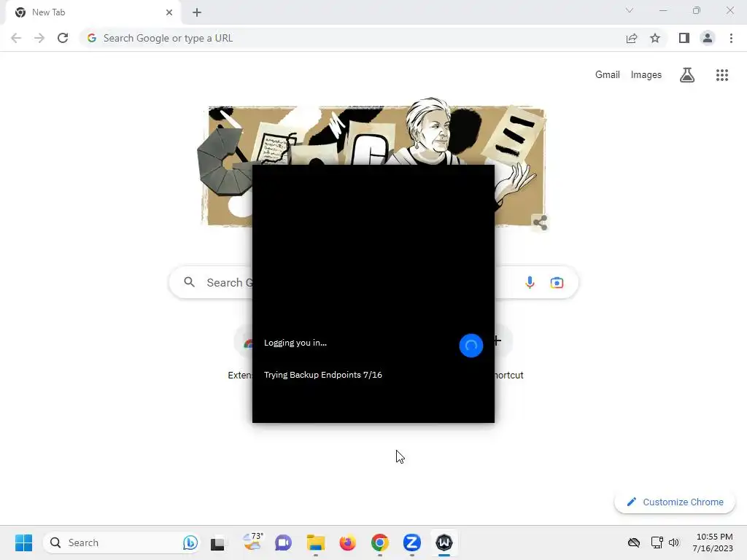The width and height of the screenshot is (747, 560).
Task: Switch to Chrome in the taskbar
Action: 379,542
